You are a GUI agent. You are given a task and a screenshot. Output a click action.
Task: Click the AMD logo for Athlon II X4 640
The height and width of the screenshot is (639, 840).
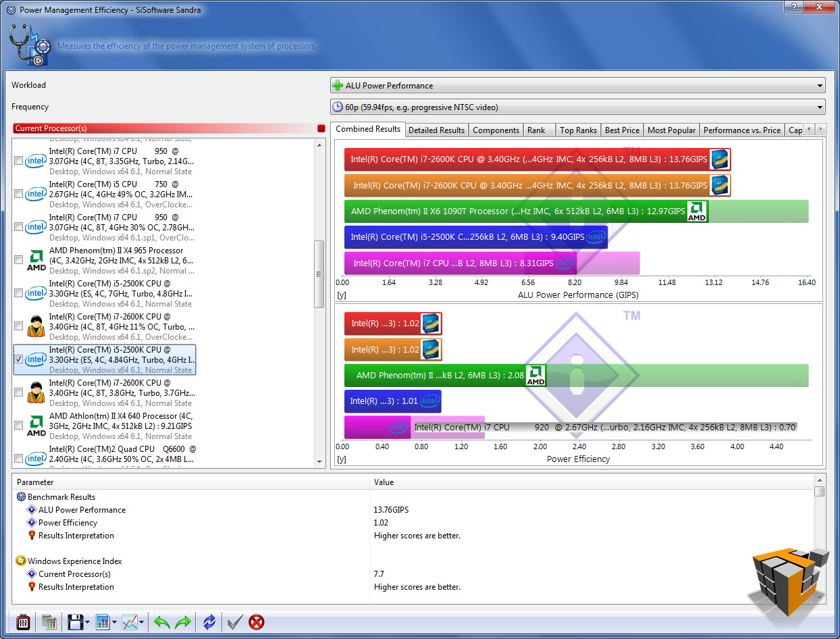(36, 426)
